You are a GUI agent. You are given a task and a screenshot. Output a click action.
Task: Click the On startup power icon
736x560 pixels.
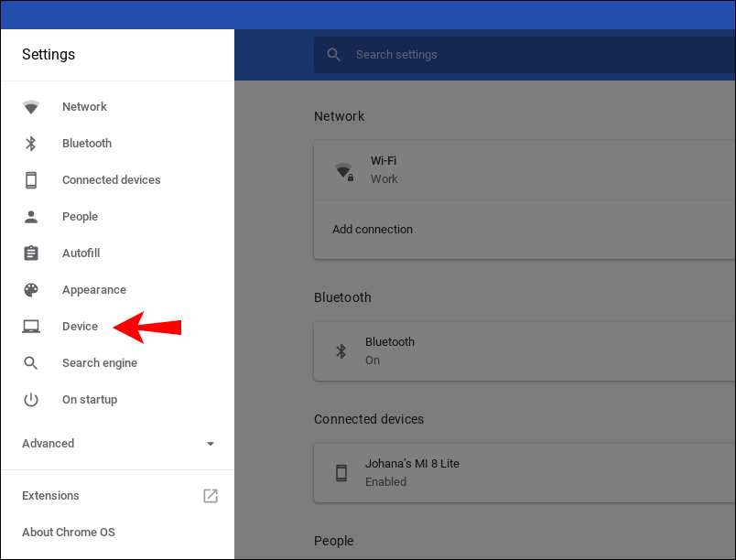click(31, 400)
